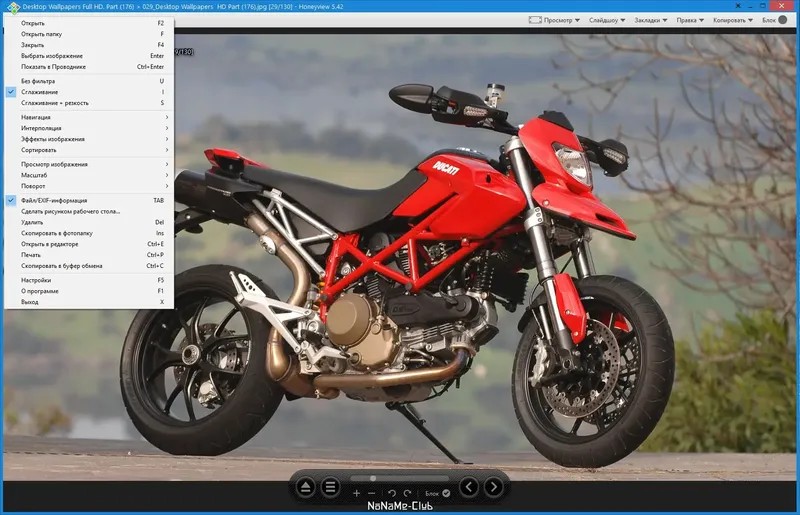Open the Закладки dropdown
This screenshot has width=800, height=515.
(x=651, y=20)
